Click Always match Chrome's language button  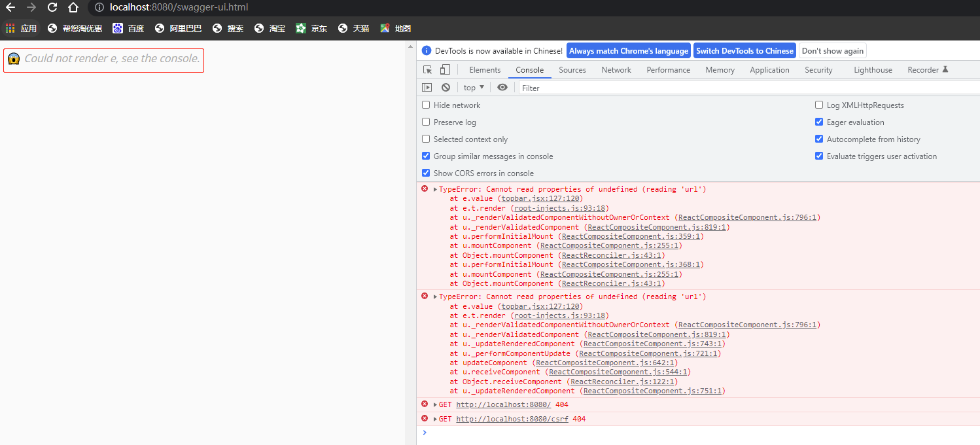629,51
